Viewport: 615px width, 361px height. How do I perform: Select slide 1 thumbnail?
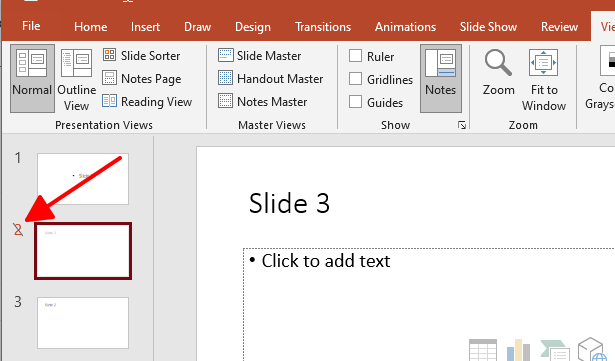point(83,179)
